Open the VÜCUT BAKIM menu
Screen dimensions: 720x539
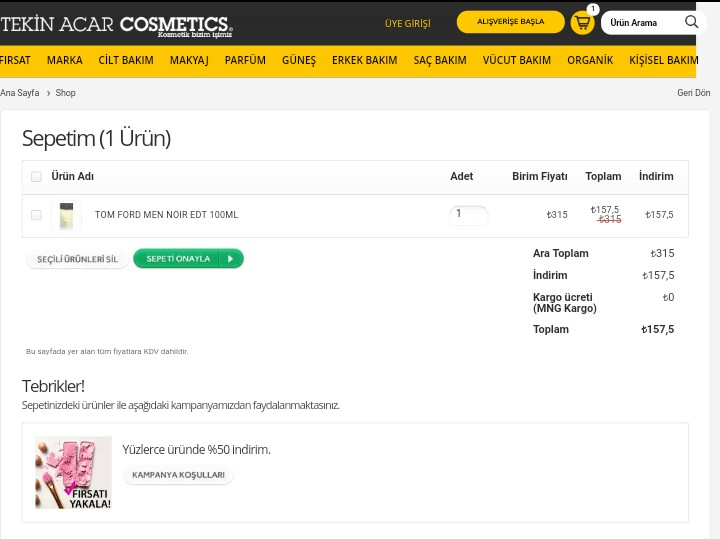click(517, 60)
